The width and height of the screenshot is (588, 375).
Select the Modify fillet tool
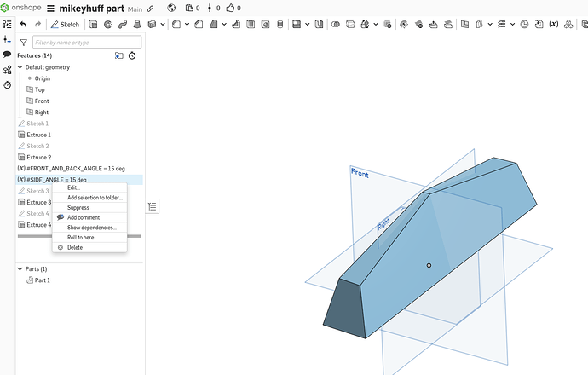point(404,25)
